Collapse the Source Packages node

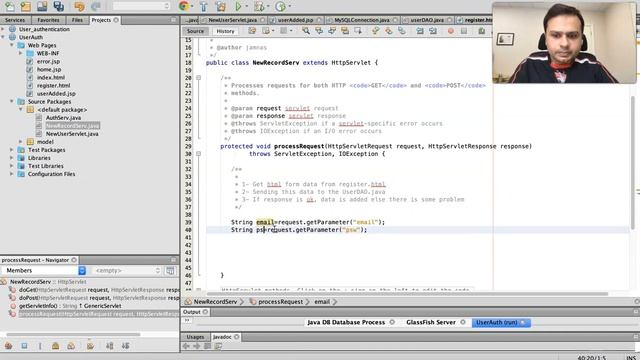[x=12, y=101]
